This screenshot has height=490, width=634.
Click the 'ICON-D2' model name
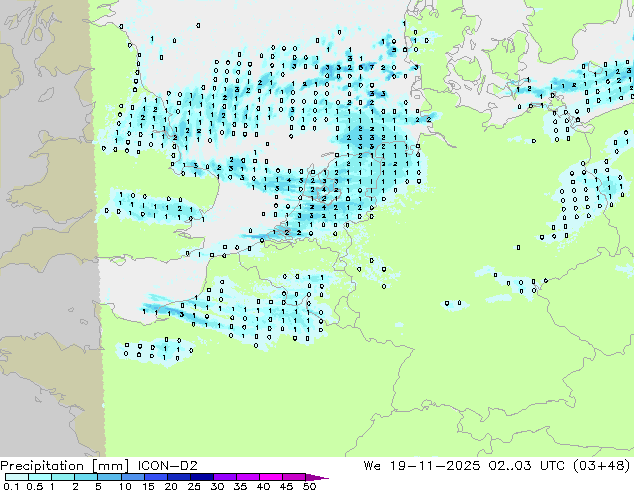coord(167,466)
